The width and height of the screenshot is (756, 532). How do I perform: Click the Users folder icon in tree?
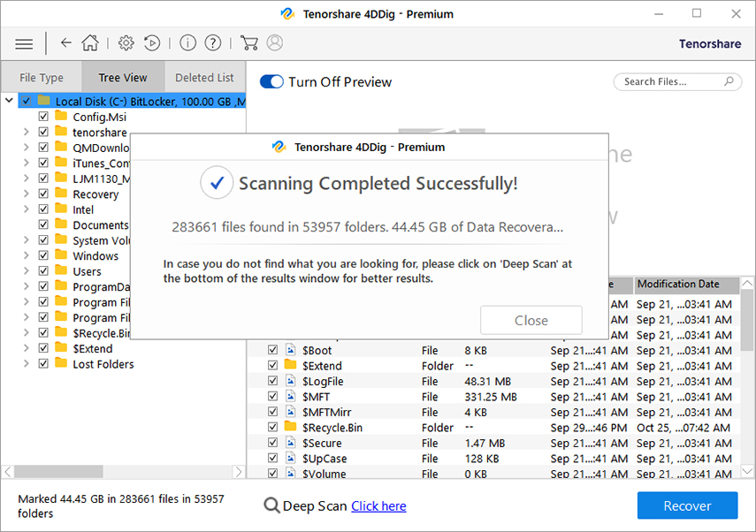point(61,270)
